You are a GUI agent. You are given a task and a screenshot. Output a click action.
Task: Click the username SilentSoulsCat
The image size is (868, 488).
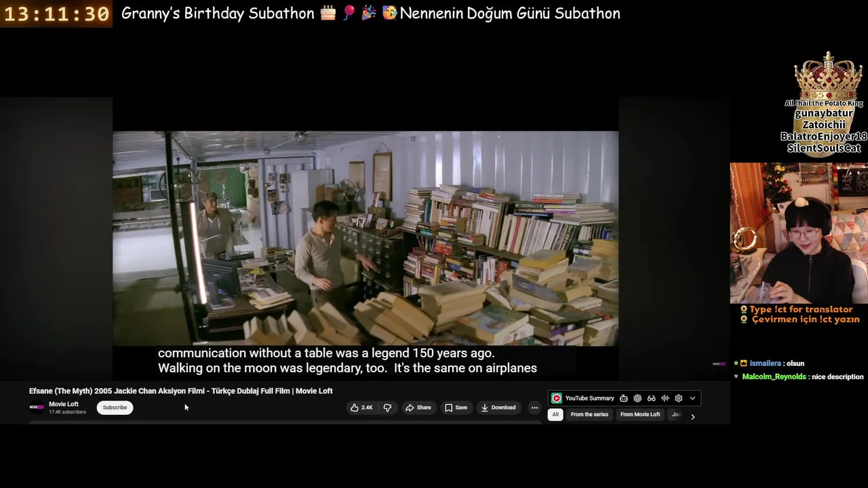(824, 148)
